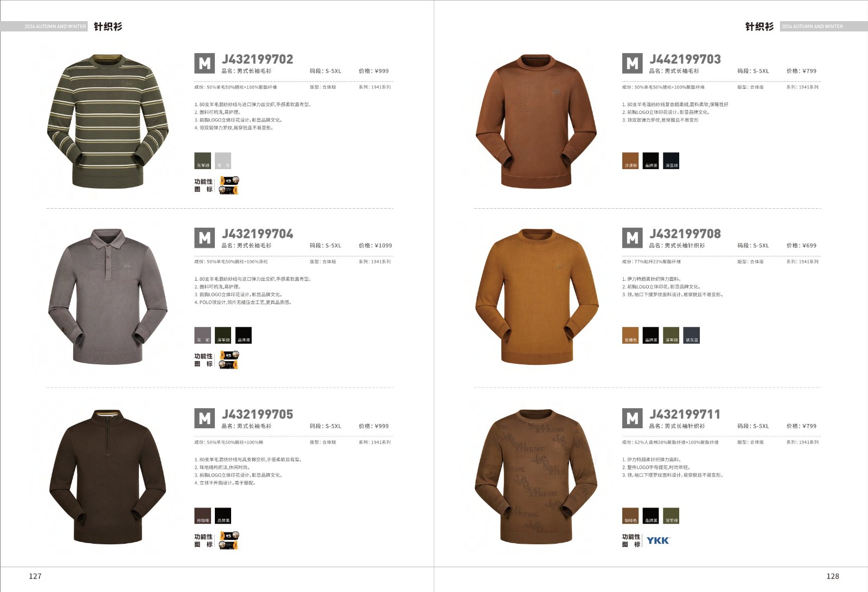Click the product code J432199711
Screen dimensions: 868x592
point(685,415)
